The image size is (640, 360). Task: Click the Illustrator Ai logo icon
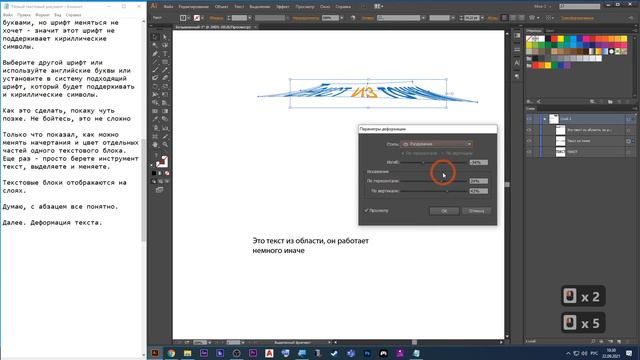click(x=154, y=6)
